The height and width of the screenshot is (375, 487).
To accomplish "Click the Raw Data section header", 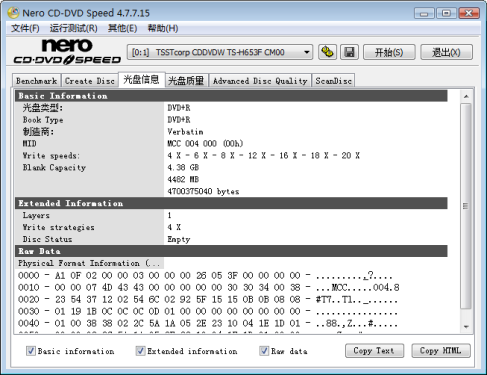I will click(x=231, y=251).
